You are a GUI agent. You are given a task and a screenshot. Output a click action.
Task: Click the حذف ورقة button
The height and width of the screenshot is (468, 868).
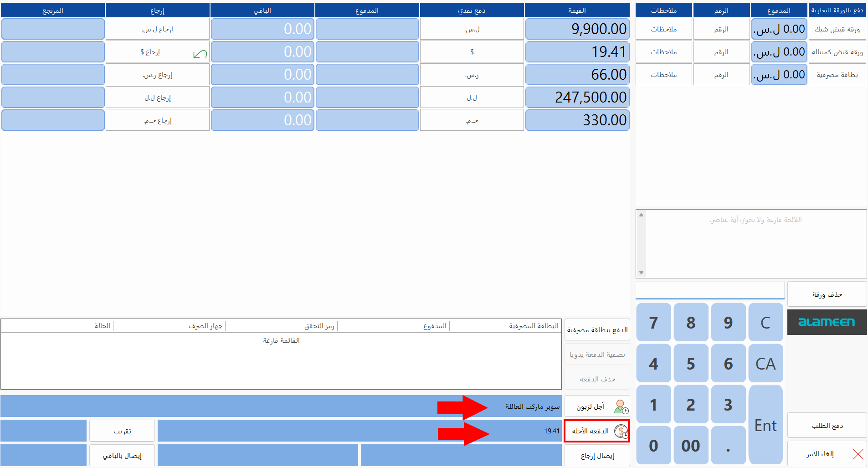(827, 294)
